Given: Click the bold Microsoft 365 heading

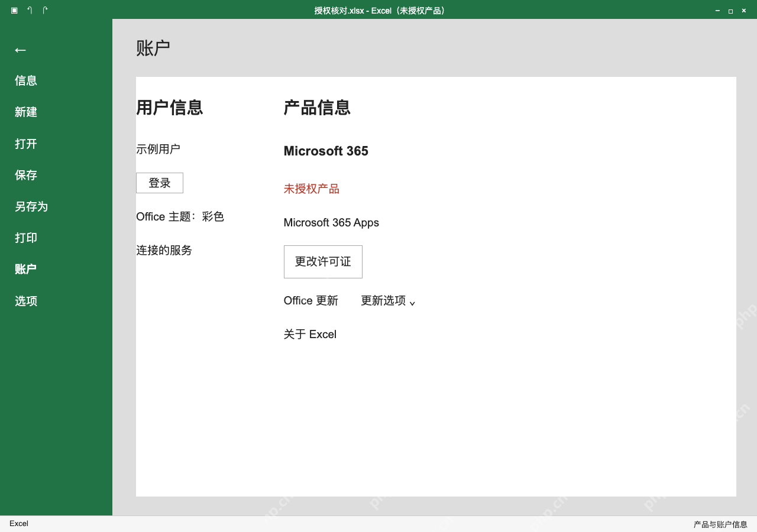Looking at the screenshot, I should tap(326, 151).
